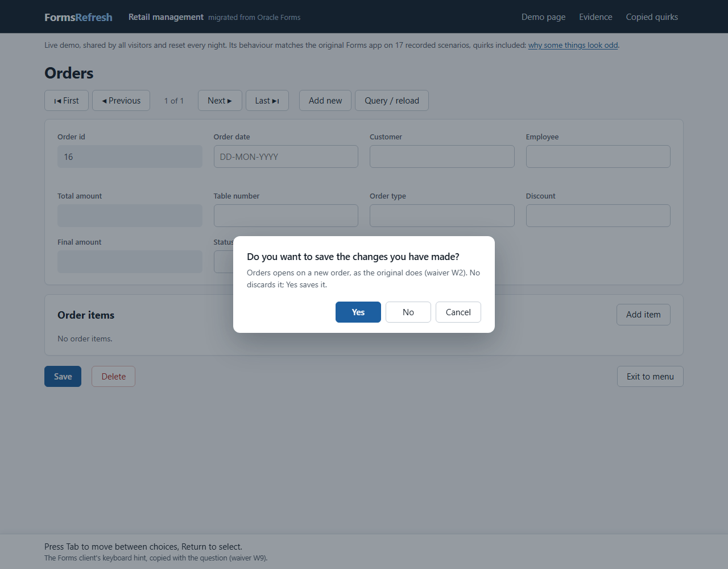Focus the Order type field
Image resolution: width=728 pixels, height=569 pixels.
click(442, 216)
